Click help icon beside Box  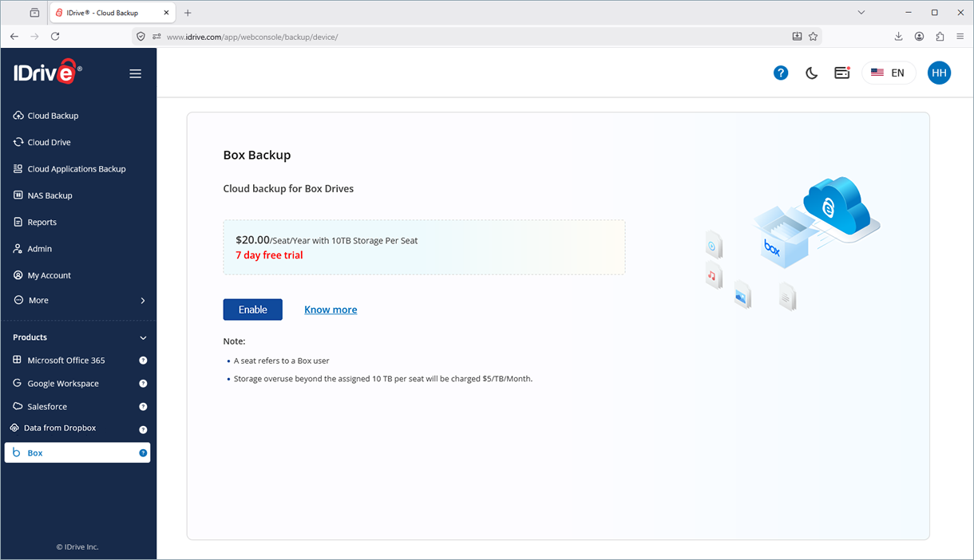click(x=143, y=453)
